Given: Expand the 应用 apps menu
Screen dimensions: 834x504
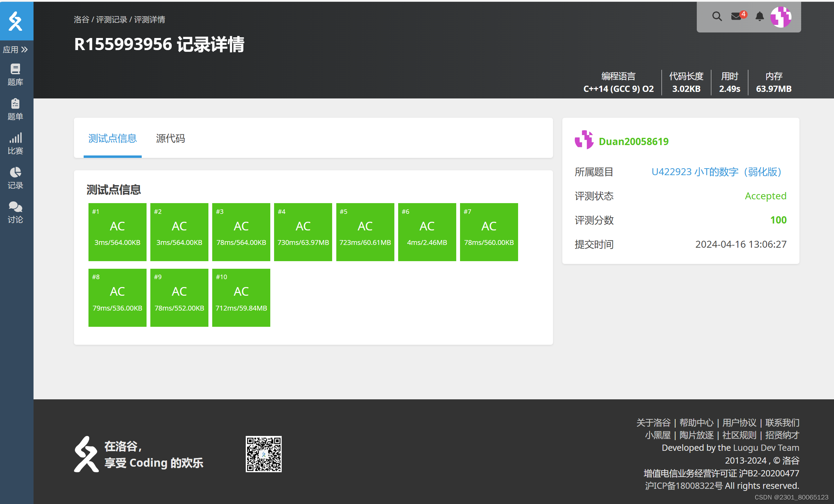Looking at the screenshot, I should [15, 50].
